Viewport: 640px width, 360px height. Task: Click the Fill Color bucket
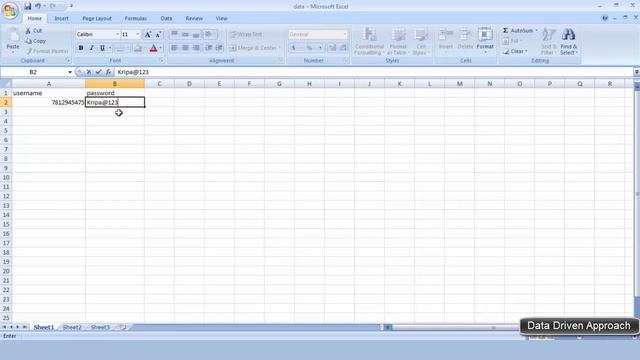[x=138, y=48]
